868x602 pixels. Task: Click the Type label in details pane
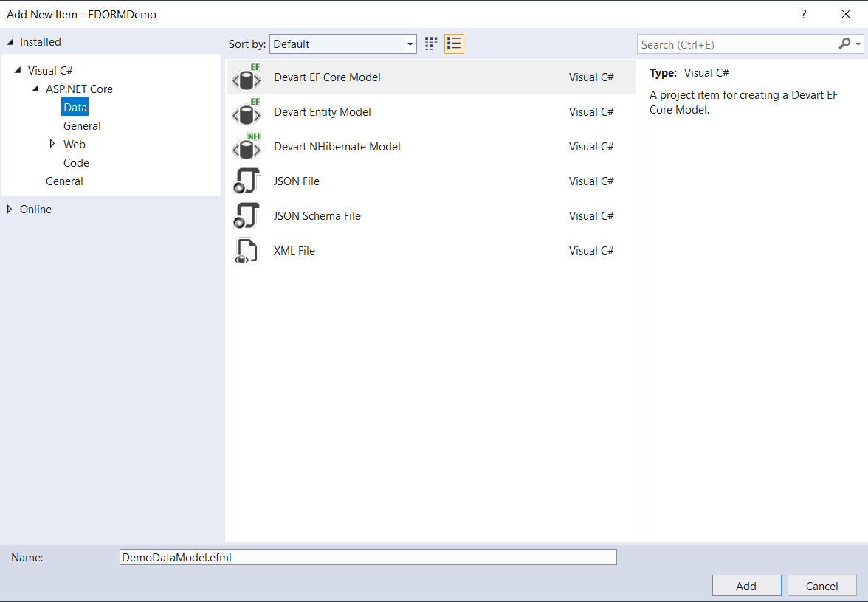pos(663,73)
